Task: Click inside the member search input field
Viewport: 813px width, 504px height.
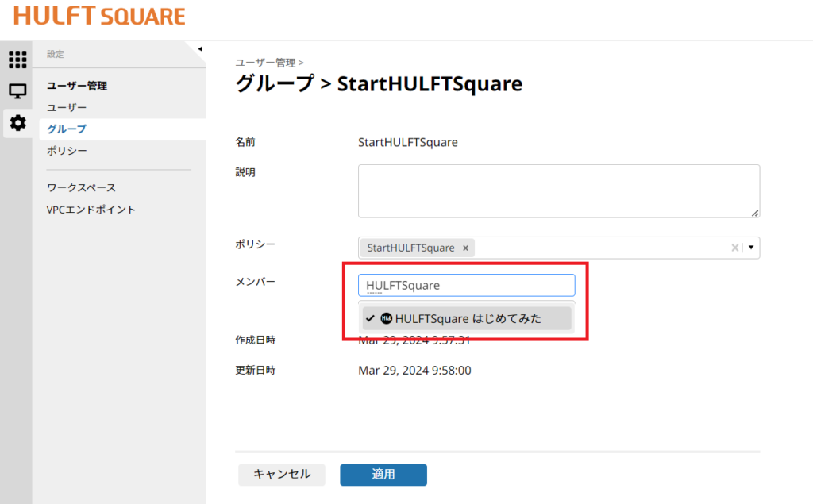Action: [x=466, y=285]
